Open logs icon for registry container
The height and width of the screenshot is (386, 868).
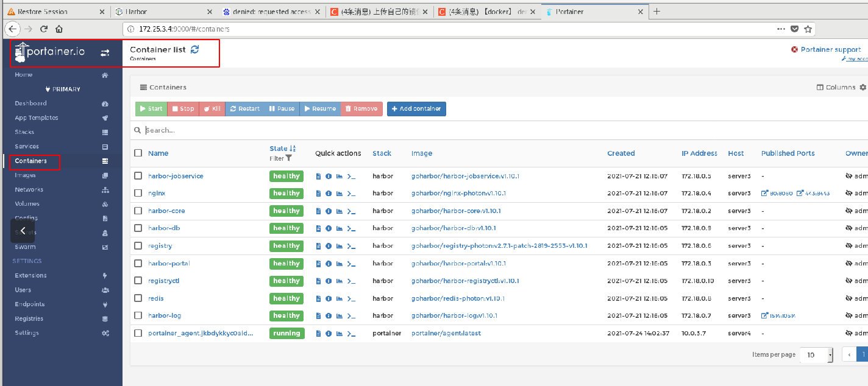318,246
